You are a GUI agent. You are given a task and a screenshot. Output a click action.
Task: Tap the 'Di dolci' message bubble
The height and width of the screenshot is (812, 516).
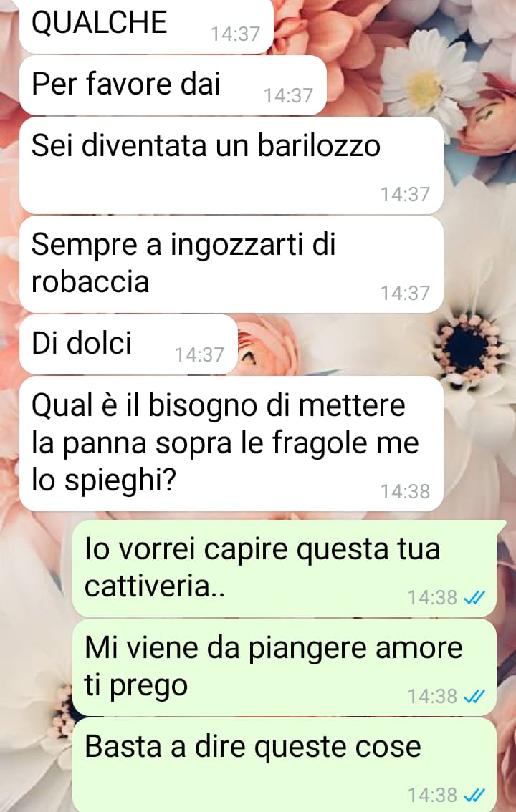(x=128, y=344)
